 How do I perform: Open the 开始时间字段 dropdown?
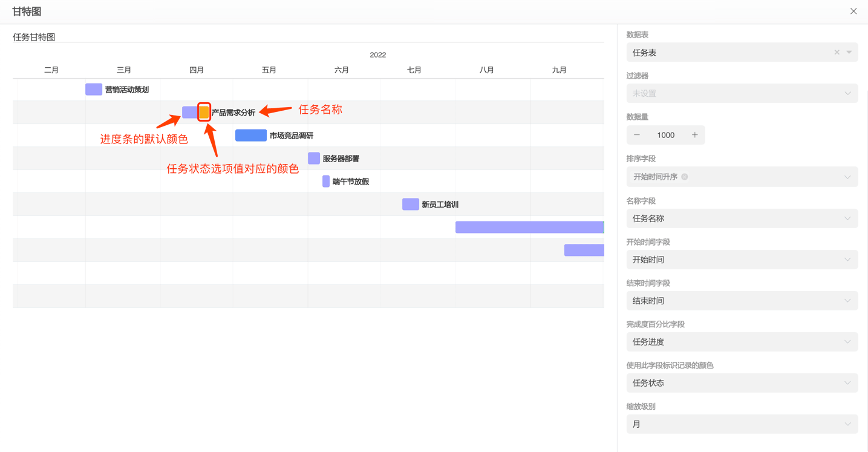pos(847,260)
